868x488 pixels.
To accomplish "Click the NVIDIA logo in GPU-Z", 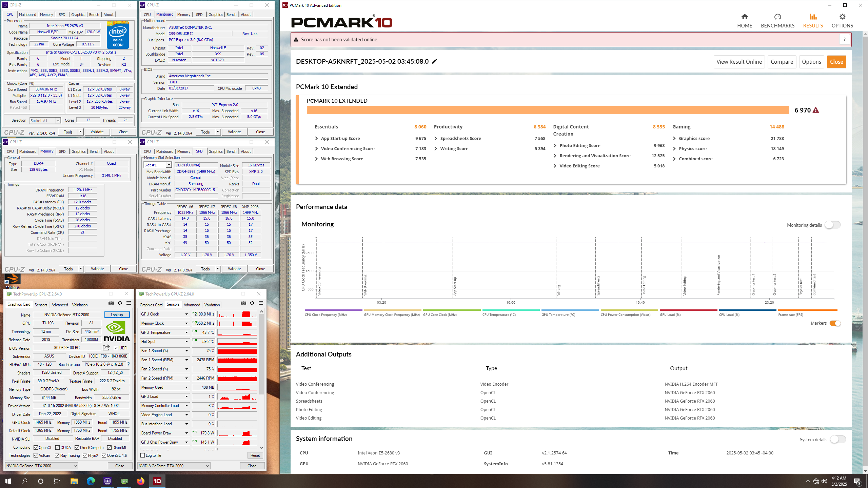I will [x=117, y=331].
